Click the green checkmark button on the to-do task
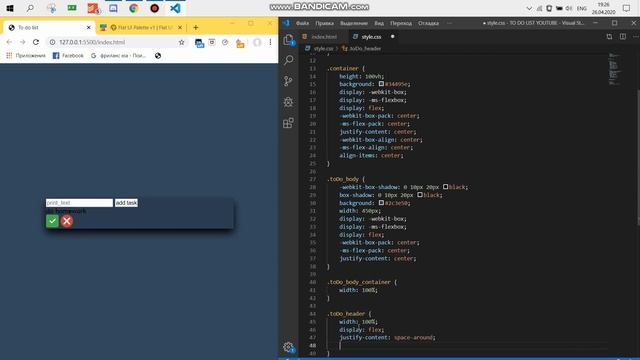Viewport: 640px width, 360px height. coord(52,221)
